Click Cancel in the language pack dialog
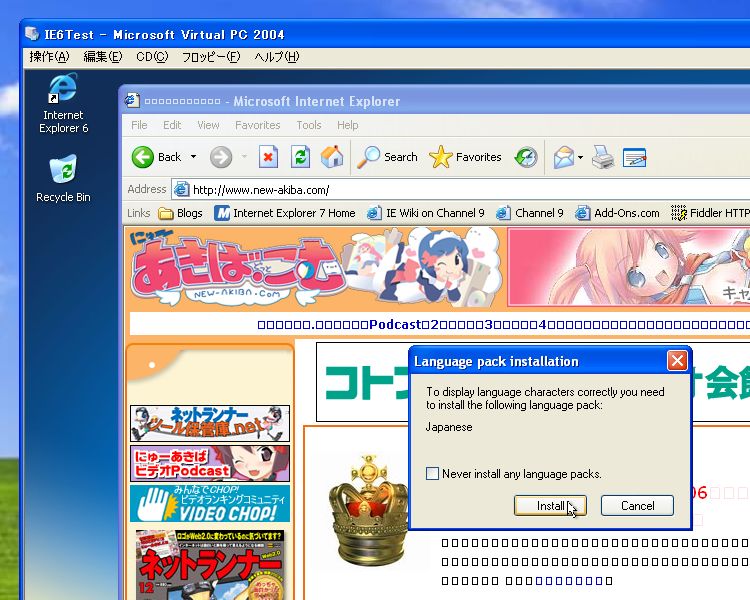 [x=637, y=506]
